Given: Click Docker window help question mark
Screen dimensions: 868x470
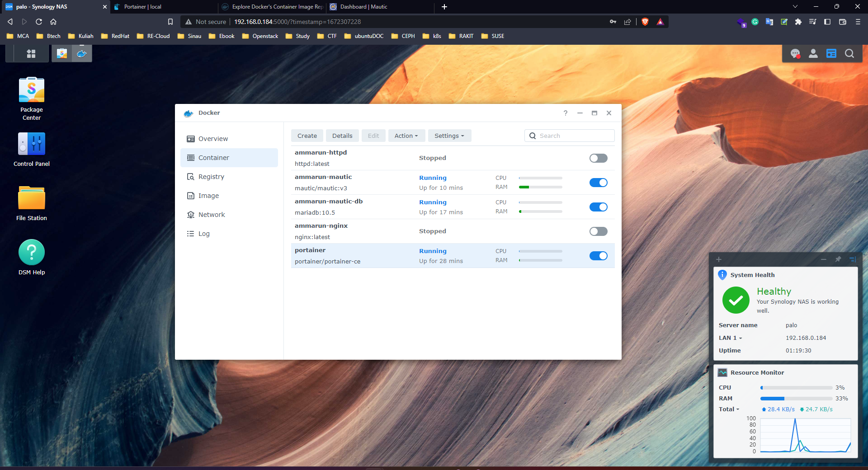Looking at the screenshot, I should [x=566, y=113].
